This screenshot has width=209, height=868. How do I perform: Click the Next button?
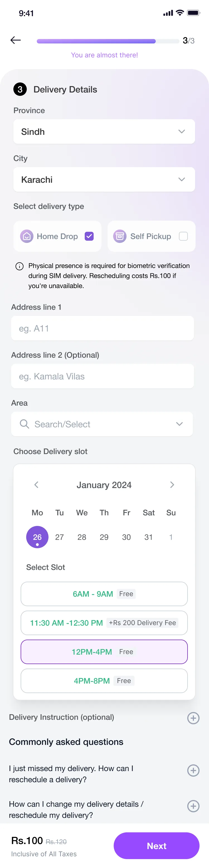156,845
